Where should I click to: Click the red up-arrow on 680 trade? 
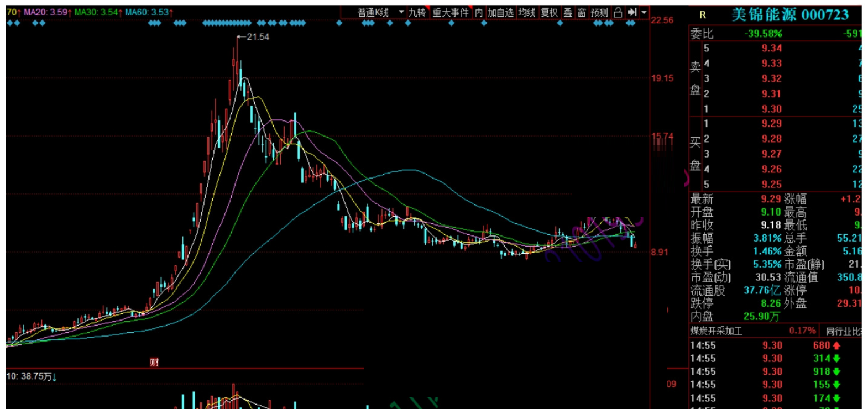[836, 345]
